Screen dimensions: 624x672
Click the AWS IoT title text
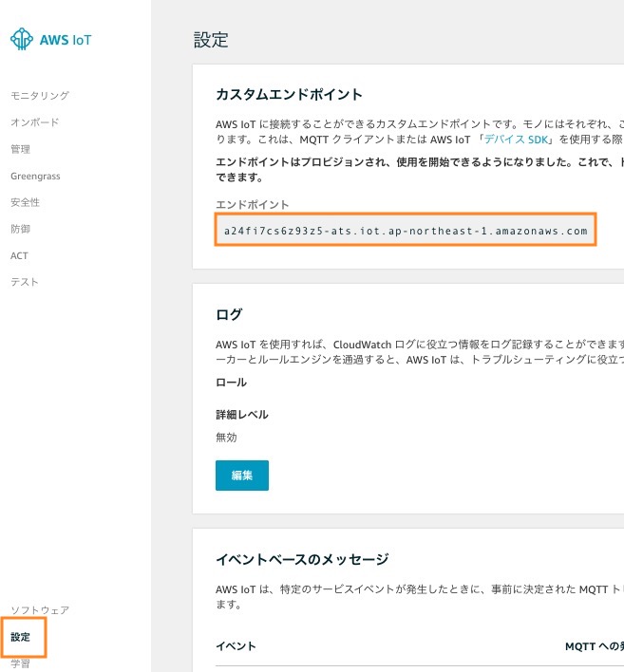point(66,40)
